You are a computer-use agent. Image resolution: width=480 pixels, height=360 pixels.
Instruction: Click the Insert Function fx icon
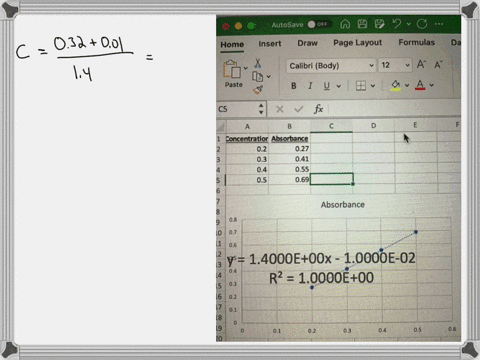click(318, 109)
